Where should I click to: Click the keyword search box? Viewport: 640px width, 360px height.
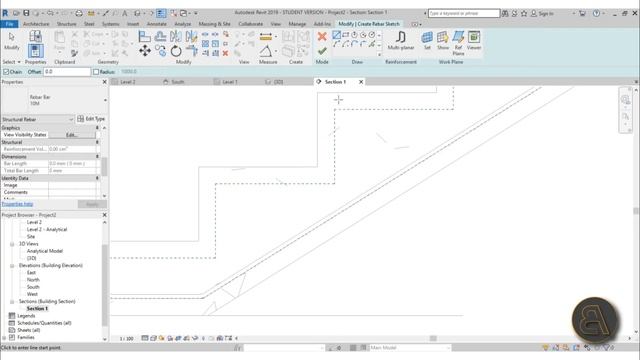tap(464, 13)
